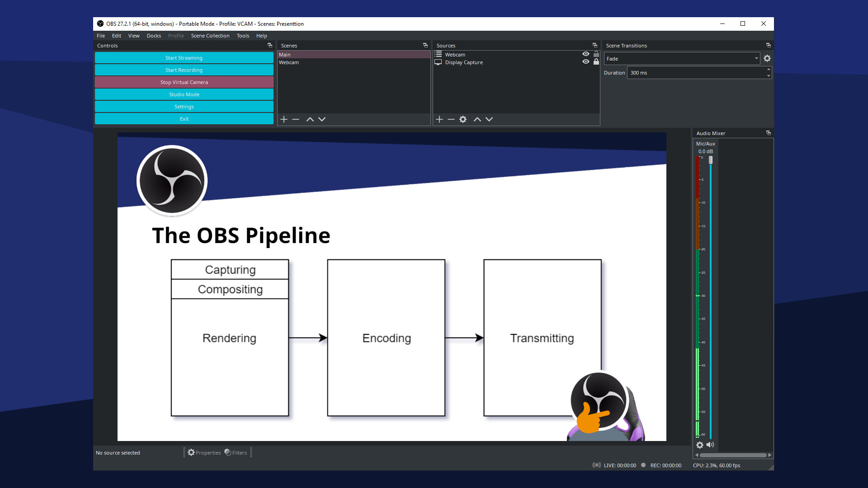The height and width of the screenshot is (488, 868).
Task: Stop the Virtual Camera
Action: point(184,82)
